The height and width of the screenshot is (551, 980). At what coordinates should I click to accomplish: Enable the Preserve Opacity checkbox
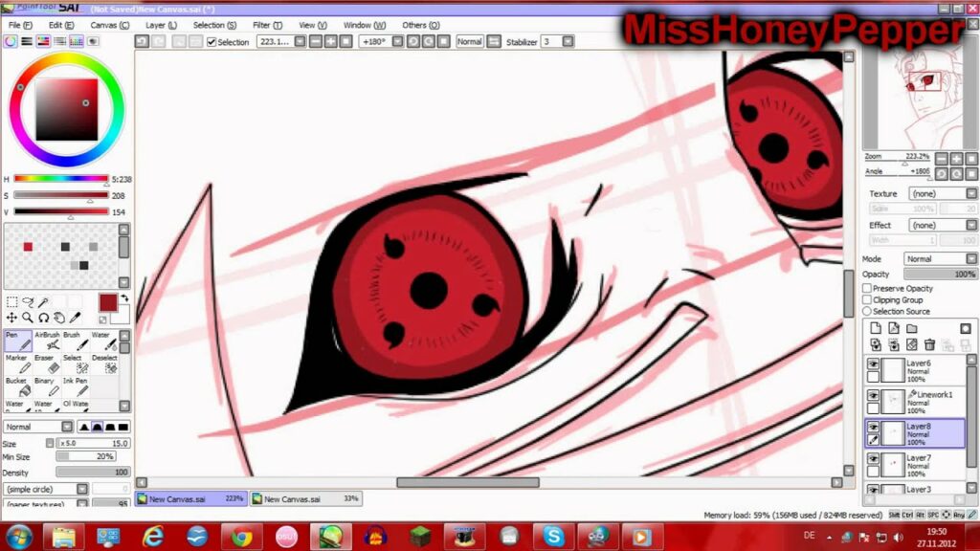click(867, 288)
